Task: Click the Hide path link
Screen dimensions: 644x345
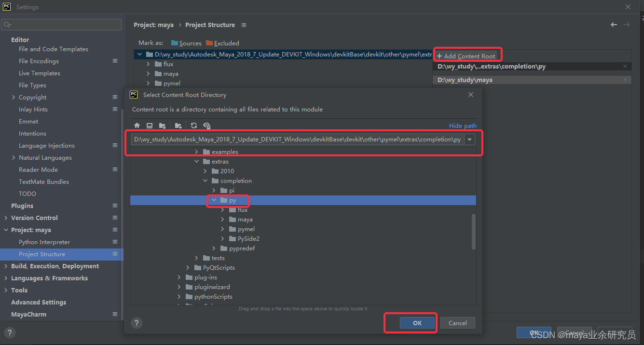Action: 462,125
